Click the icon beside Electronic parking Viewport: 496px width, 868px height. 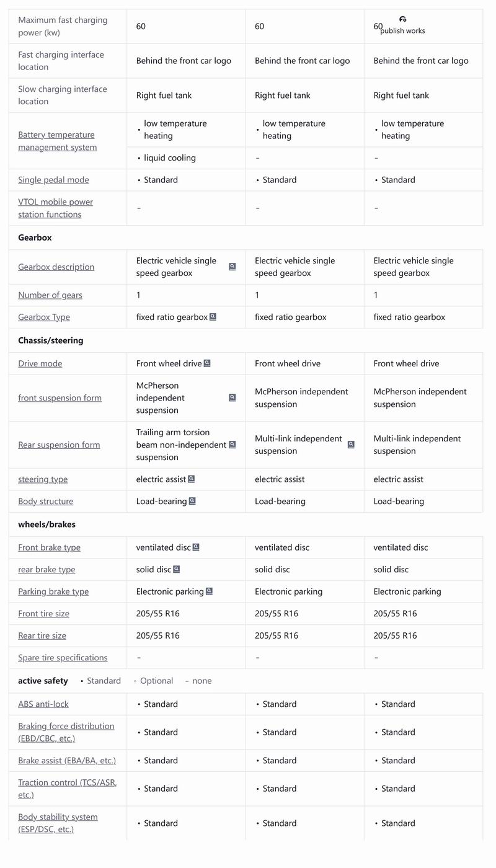(209, 591)
